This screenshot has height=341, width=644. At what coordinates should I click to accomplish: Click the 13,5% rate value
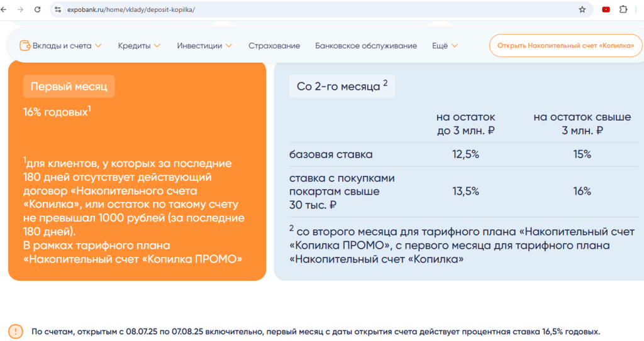465,191
